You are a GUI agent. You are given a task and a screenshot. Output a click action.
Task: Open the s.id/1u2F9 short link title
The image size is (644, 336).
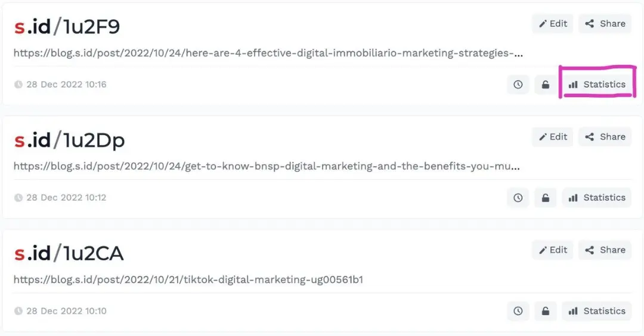pyautogui.click(x=67, y=27)
